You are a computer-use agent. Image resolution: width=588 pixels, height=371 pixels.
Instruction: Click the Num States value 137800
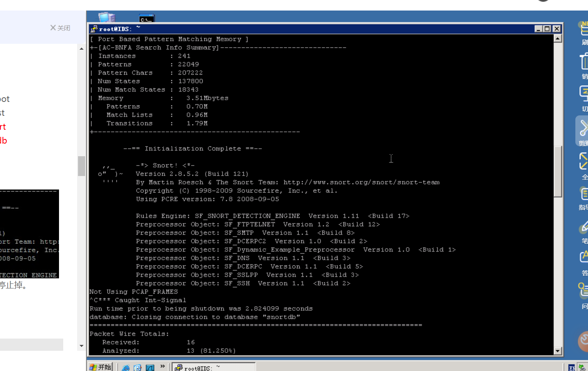[191, 81]
